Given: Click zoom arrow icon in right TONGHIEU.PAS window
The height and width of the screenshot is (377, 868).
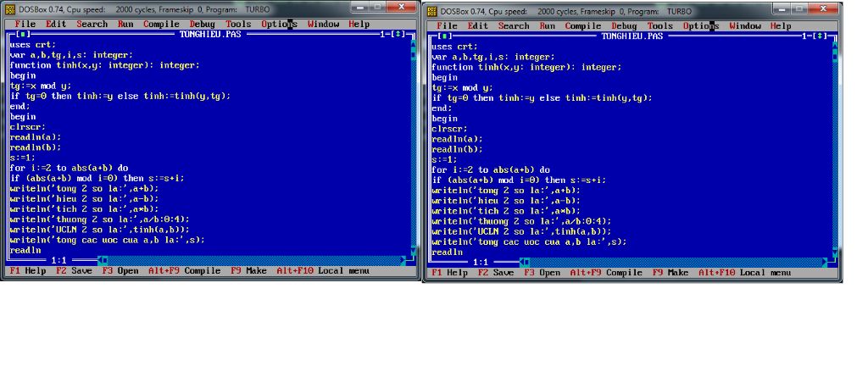Looking at the screenshot, I should tap(820, 36).
